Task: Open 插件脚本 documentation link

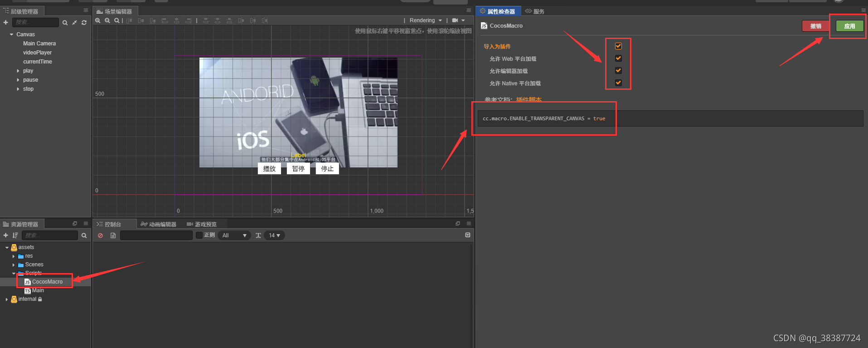Action: coord(529,99)
